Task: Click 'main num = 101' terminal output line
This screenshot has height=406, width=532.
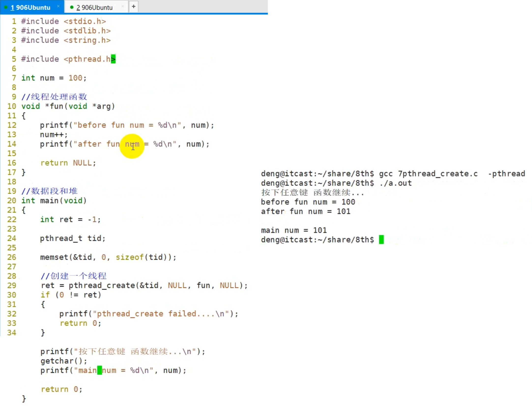Action: (x=294, y=230)
